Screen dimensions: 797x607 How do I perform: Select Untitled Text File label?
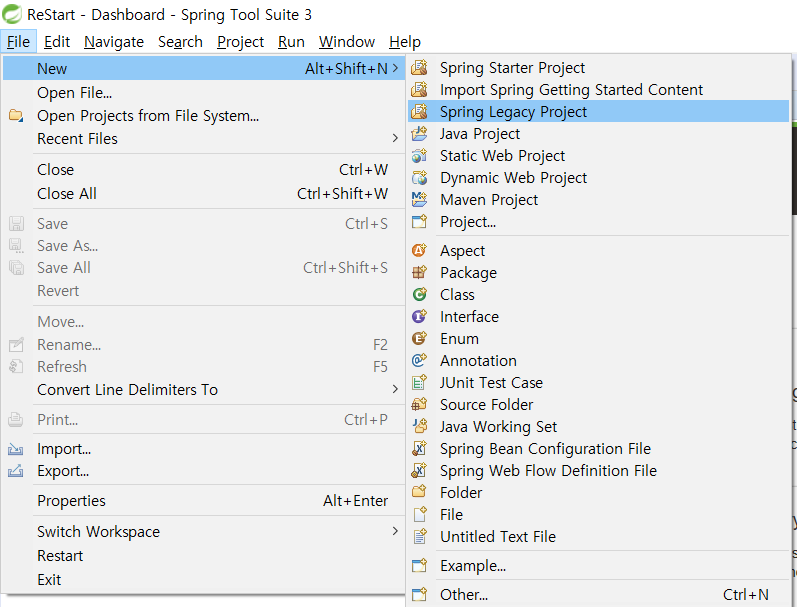point(498,536)
